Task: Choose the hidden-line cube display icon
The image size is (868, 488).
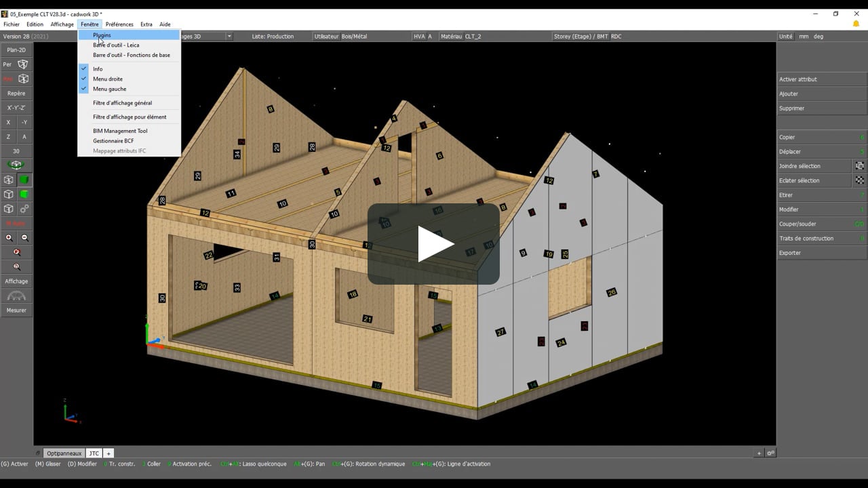Action: (9, 194)
